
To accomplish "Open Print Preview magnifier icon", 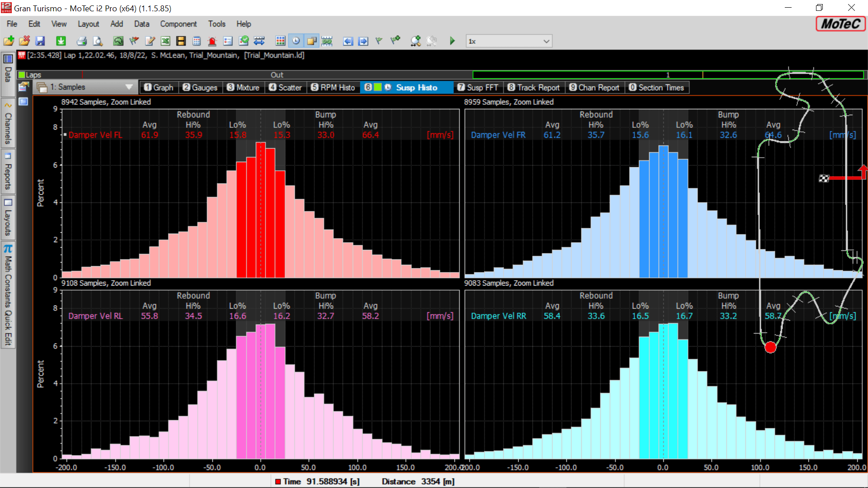I will pos(98,41).
